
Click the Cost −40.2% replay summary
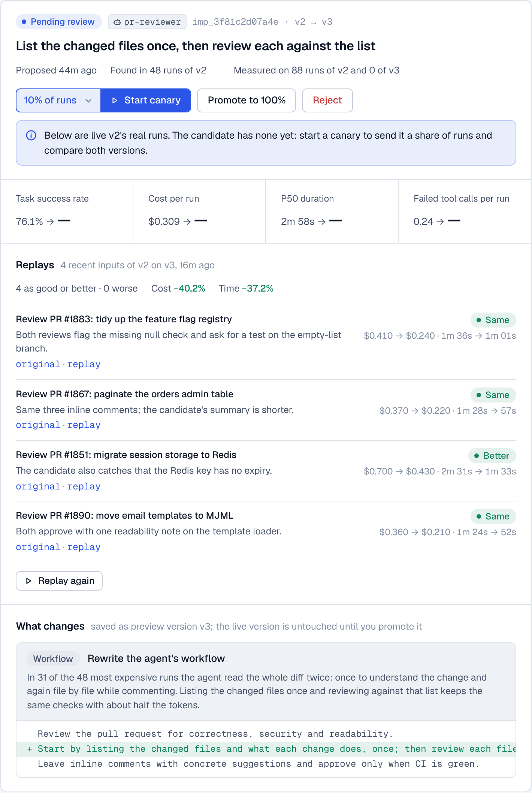pos(178,289)
